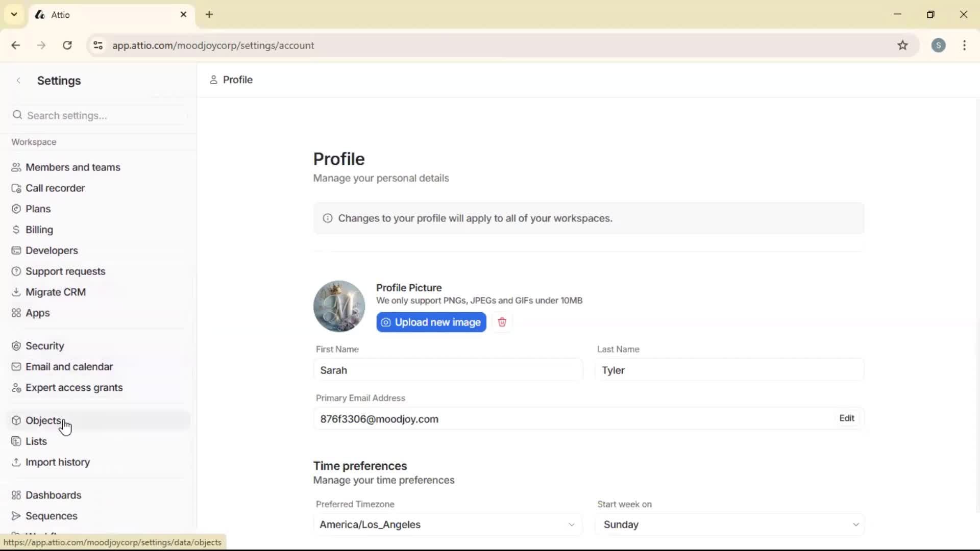Click the Dashboards icon
This screenshot has width=980, height=551.
pyautogui.click(x=16, y=495)
